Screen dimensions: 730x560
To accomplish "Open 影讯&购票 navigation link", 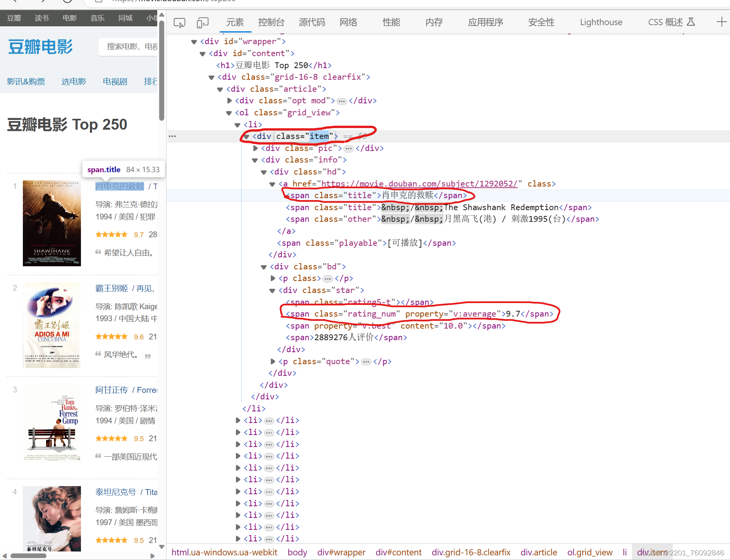I will 26,82.
